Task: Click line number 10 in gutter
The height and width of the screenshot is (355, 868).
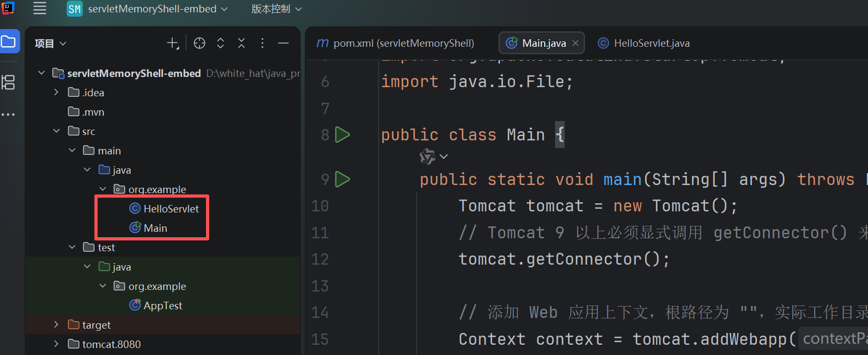Action: (320, 206)
